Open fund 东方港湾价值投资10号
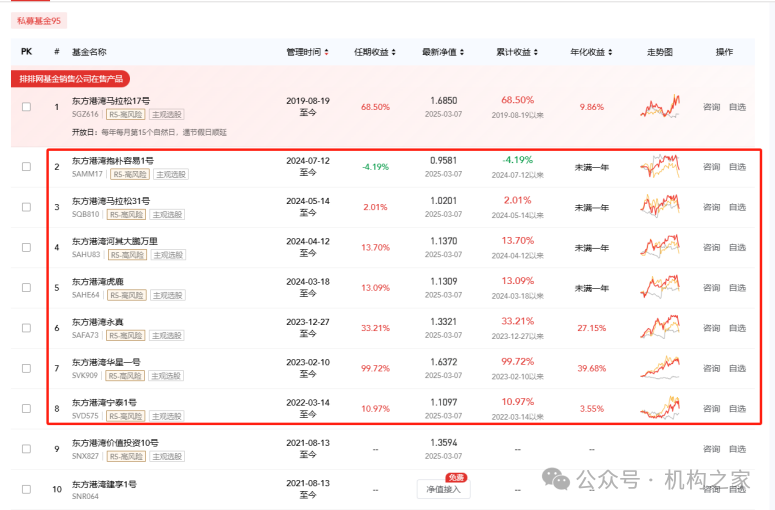This screenshot has width=775, height=510. 115,443
